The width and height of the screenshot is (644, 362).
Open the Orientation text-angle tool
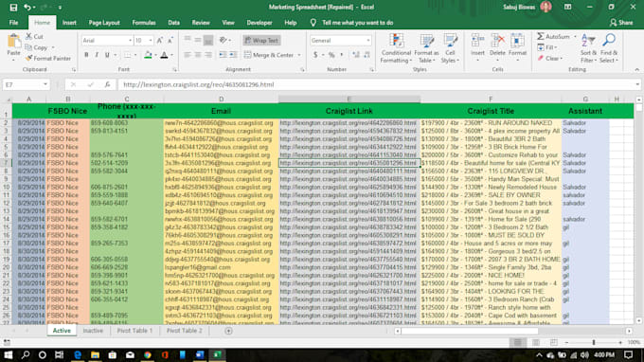tap(223, 40)
